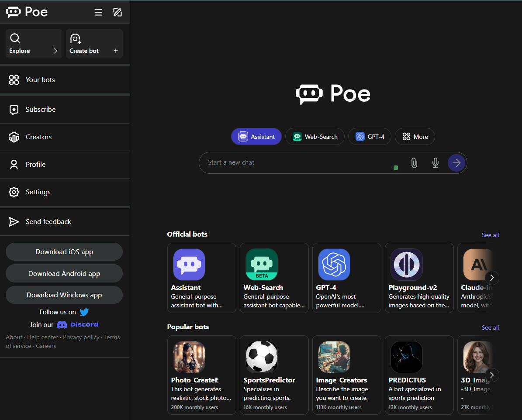Join the Discord server link
The image size is (522, 420).
pyautogui.click(x=78, y=324)
